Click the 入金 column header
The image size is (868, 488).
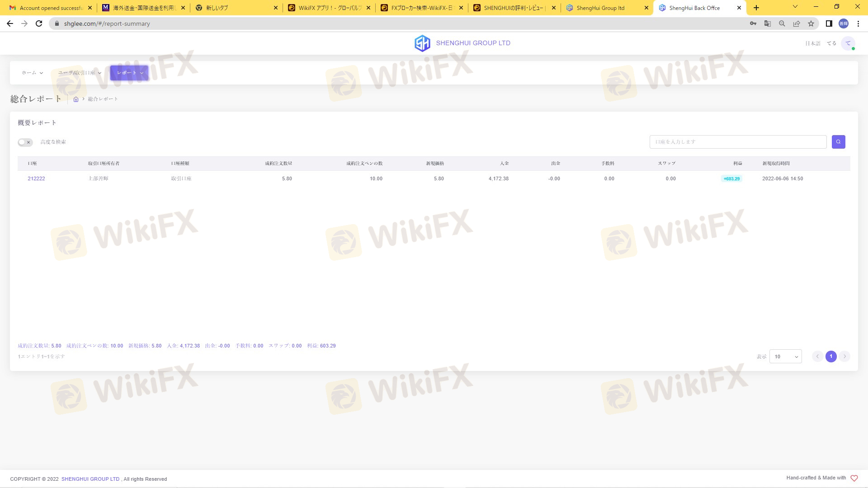pos(504,164)
